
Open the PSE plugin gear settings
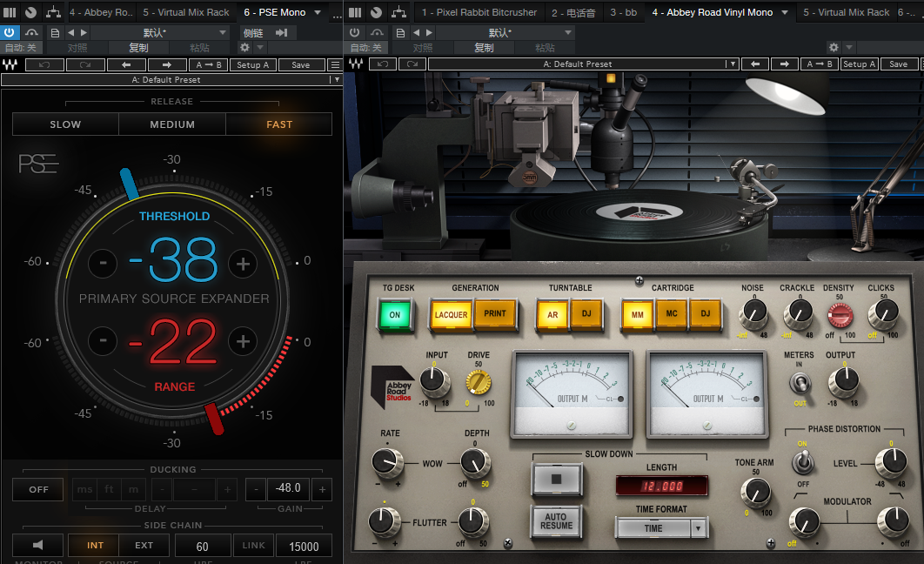pyautogui.click(x=244, y=48)
